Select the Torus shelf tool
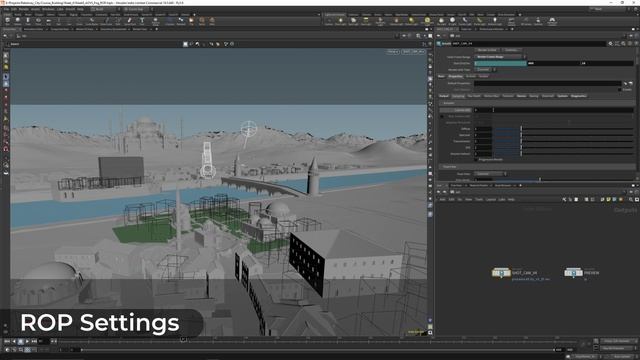Viewport: 640px width, 360px height. (x=38, y=21)
